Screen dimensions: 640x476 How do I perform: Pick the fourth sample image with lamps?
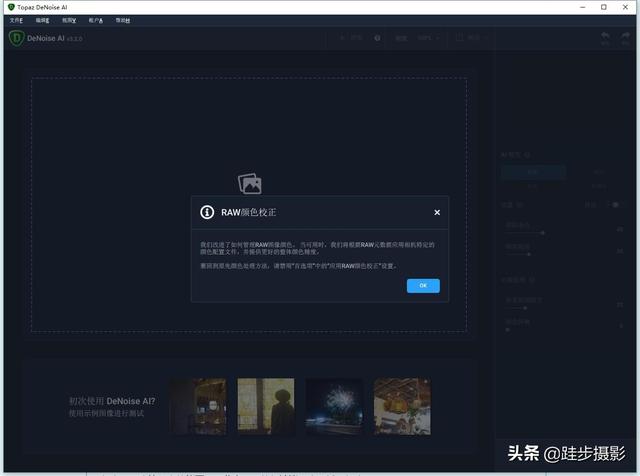(402, 406)
